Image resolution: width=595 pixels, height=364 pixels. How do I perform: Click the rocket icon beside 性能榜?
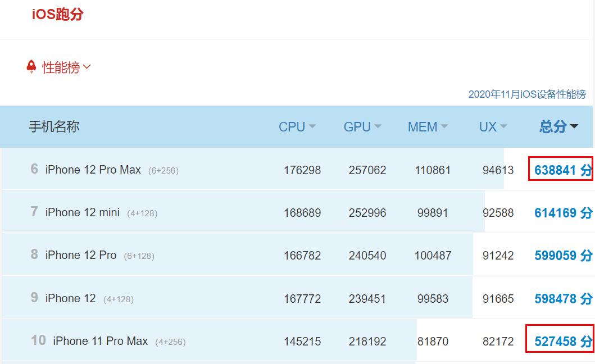(x=31, y=67)
